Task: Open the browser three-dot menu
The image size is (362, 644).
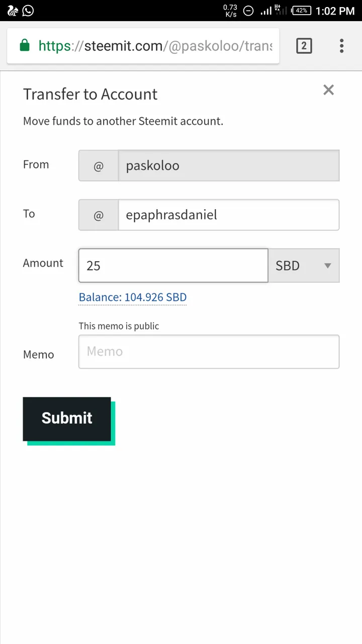Action: (x=341, y=46)
